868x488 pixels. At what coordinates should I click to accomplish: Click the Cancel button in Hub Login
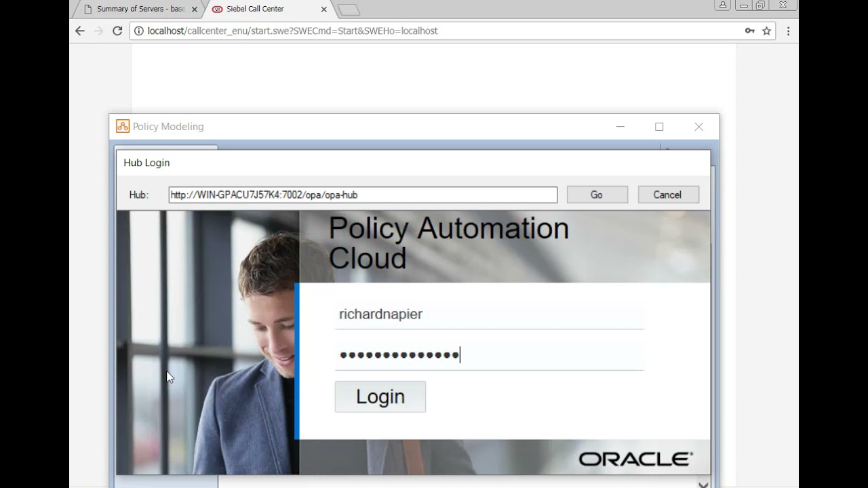point(668,195)
